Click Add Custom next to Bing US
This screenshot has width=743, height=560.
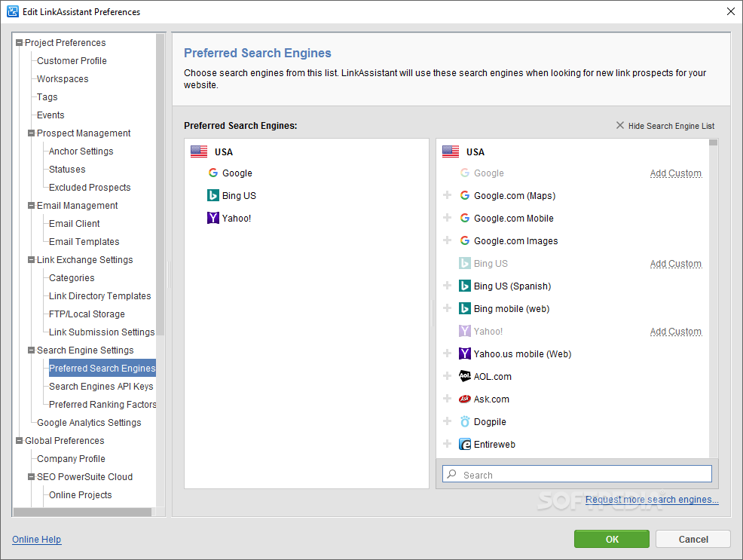tap(676, 263)
